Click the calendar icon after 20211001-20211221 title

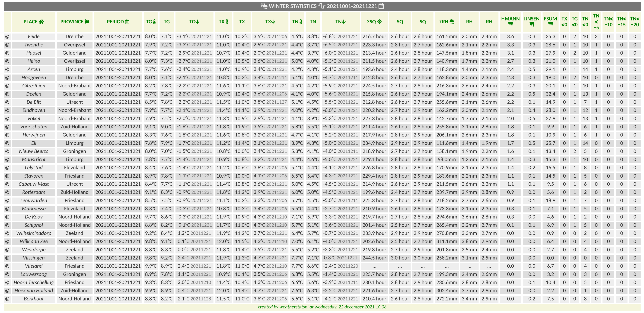point(381,6)
